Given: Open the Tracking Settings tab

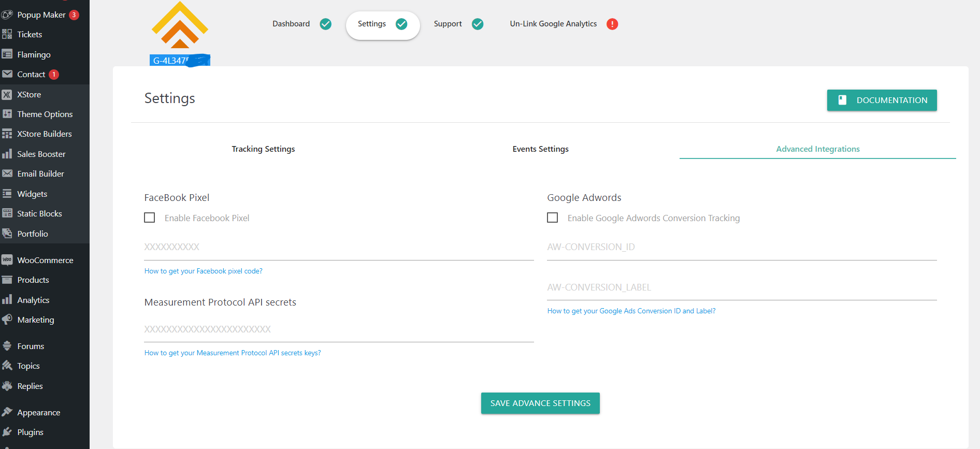Looking at the screenshot, I should point(263,149).
